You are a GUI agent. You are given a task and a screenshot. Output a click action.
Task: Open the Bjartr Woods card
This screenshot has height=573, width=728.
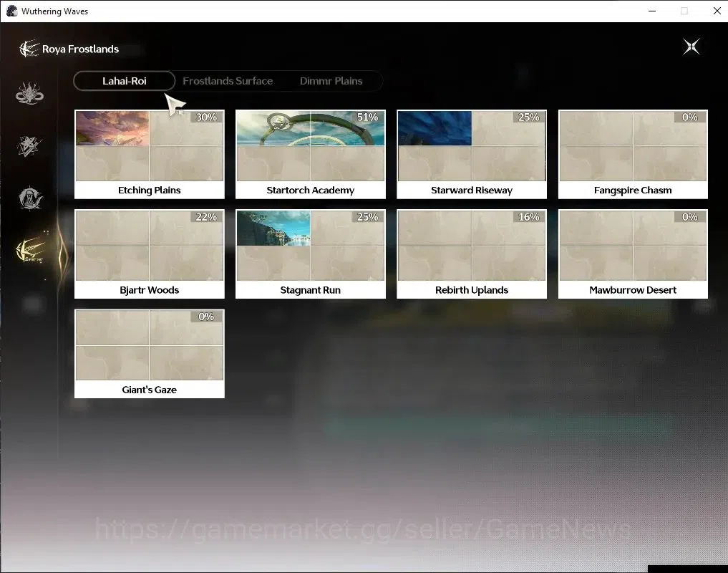pos(150,254)
